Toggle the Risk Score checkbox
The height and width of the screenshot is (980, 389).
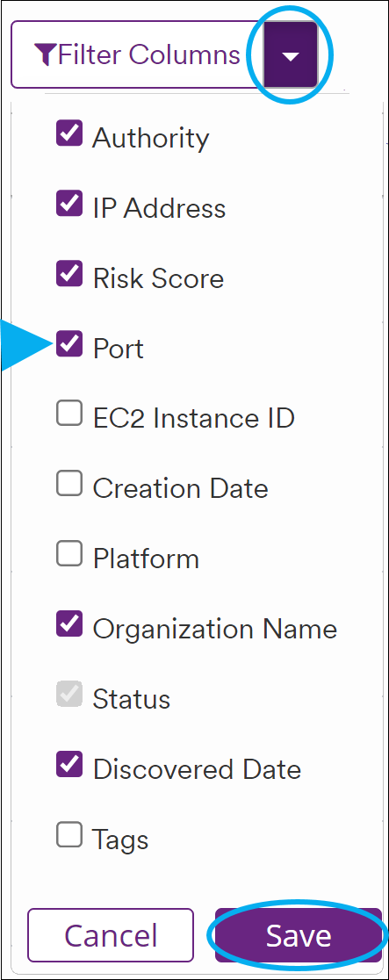69,273
